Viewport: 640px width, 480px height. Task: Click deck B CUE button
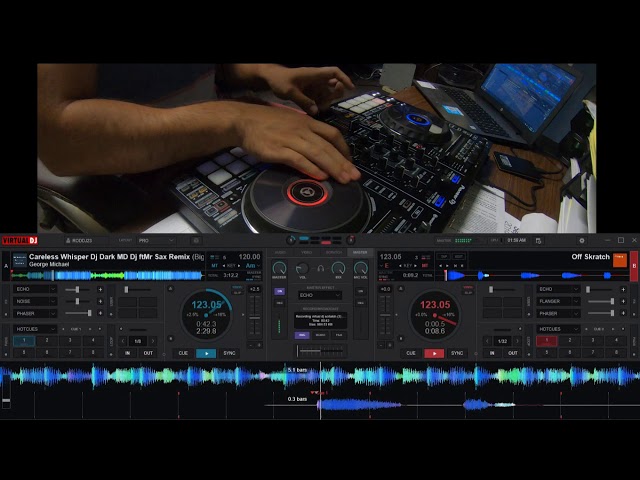(411, 353)
